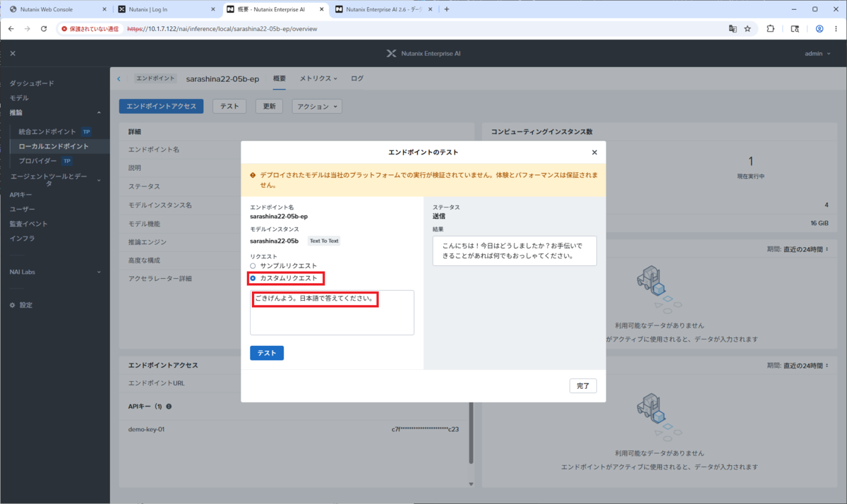The height and width of the screenshot is (504, 847).
Task: Switch to Nutanix Enterprise AI 2.6 browser tab
Action: (x=385, y=9)
